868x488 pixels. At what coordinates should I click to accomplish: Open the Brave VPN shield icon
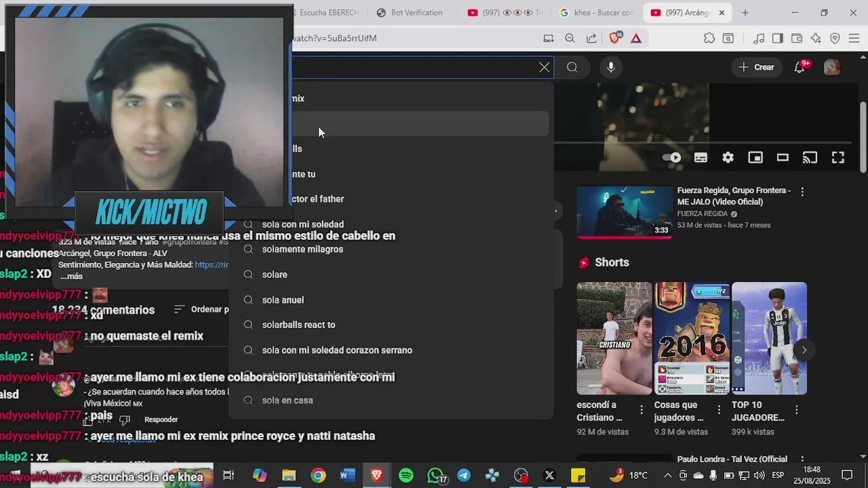(x=835, y=38)
